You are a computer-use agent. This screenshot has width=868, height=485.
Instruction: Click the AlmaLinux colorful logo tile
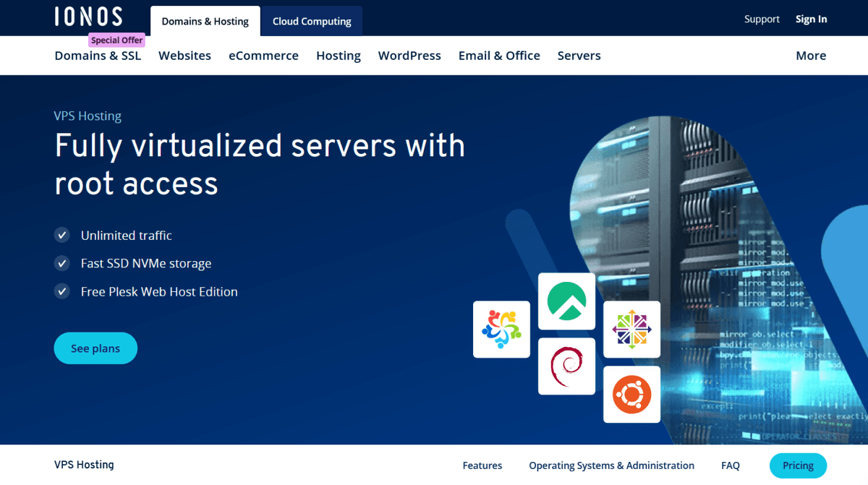coord(501,330)
